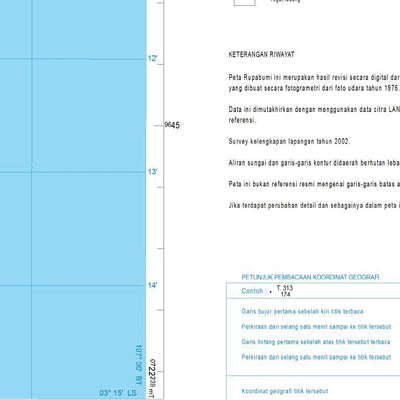
Task: Click the 12' latitude label
Action: (152, 58)
